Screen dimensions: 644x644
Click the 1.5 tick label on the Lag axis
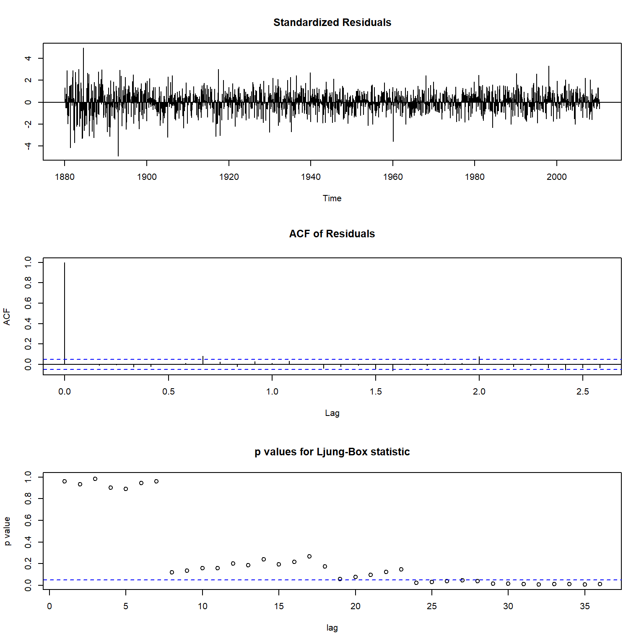376,392
